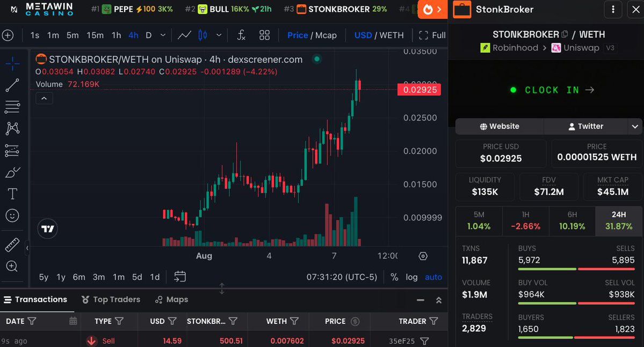644x347 pixels.
Task: Open the token Twitter link
Action: [x=585, y=126]
